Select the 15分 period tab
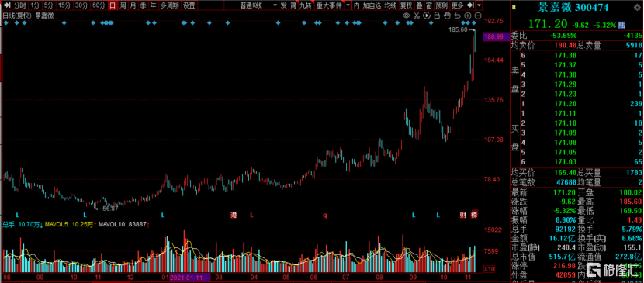This screenshot has height=283, width=644. 64,5
